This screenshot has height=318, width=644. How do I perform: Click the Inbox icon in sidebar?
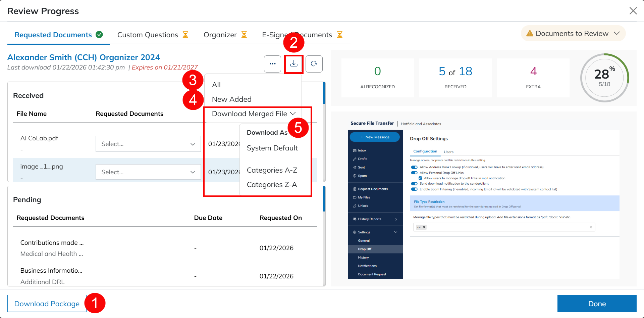click(x=355, y=150)
